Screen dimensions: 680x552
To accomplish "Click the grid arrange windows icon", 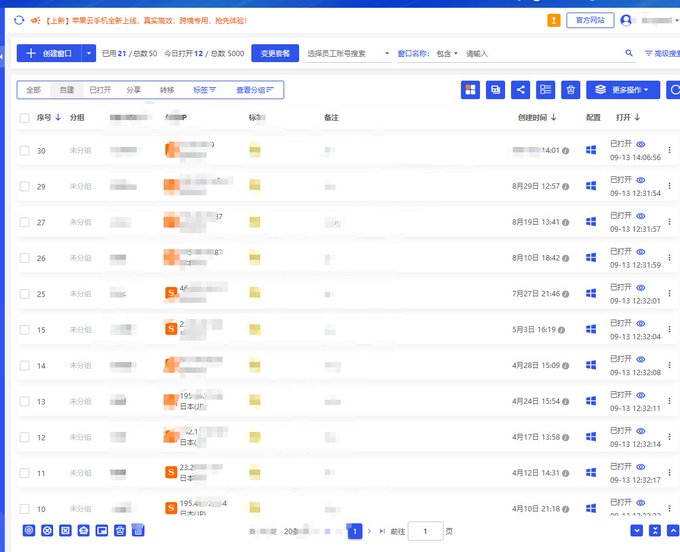I will 470,90.
